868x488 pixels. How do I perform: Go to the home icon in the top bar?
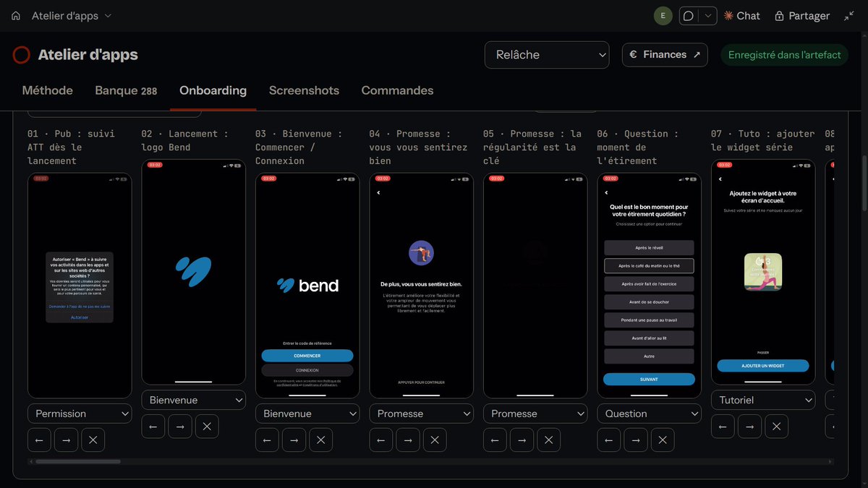point(16,16)
